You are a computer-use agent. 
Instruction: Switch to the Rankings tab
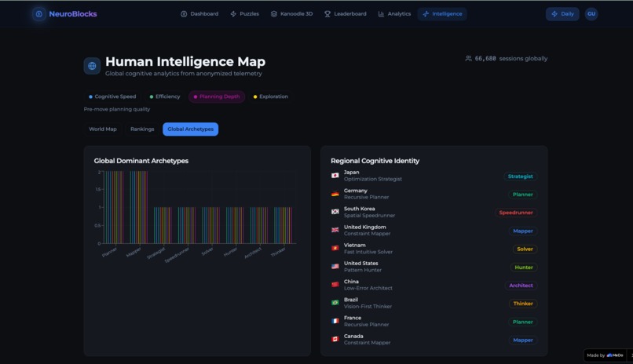click(142, 129)
